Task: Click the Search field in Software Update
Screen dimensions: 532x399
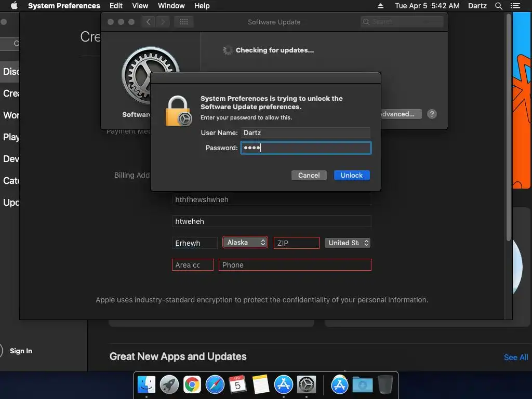Action: point(402,22)
